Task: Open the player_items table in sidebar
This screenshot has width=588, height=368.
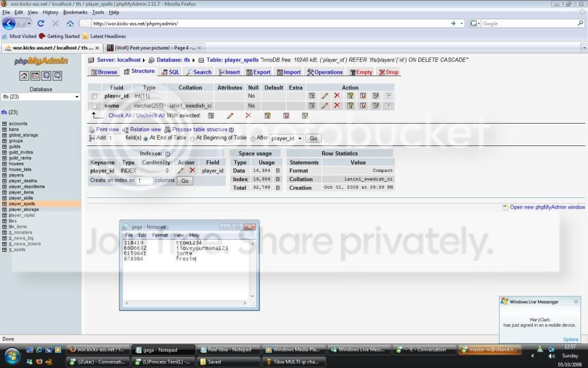Action: pos(21,192)
